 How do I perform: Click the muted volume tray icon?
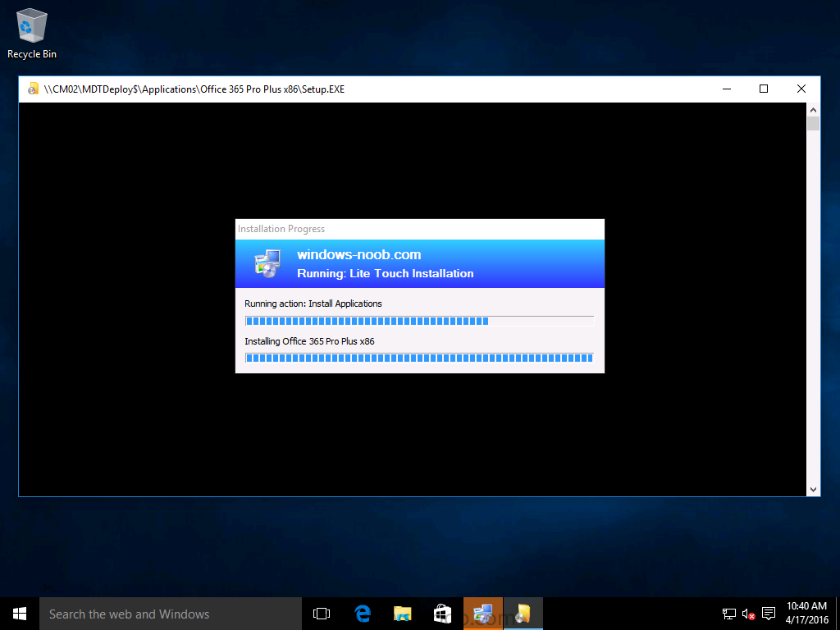click(x=748, y=614)
